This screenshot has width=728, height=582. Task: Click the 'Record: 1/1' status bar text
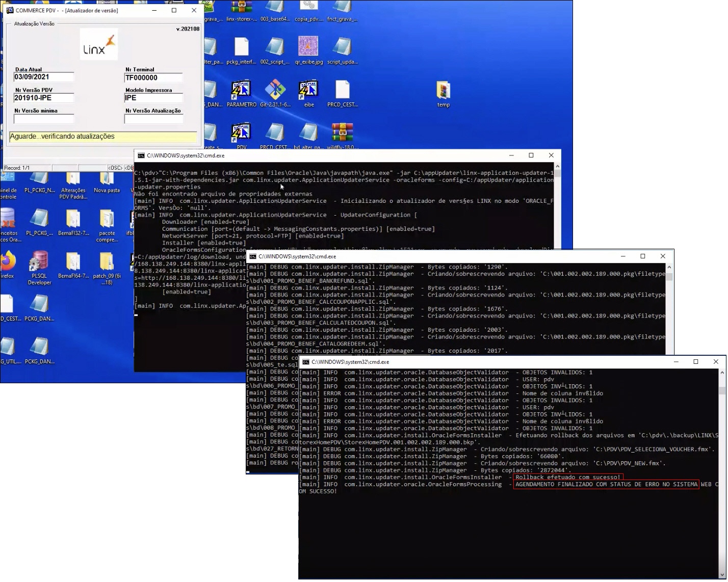point(17,168)
